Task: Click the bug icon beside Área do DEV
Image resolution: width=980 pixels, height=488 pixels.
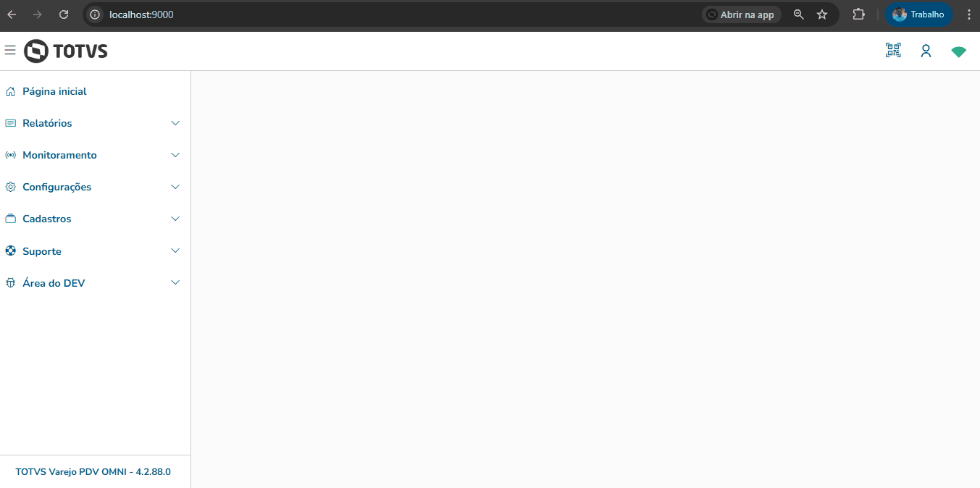Action: (x=10, y=283)
